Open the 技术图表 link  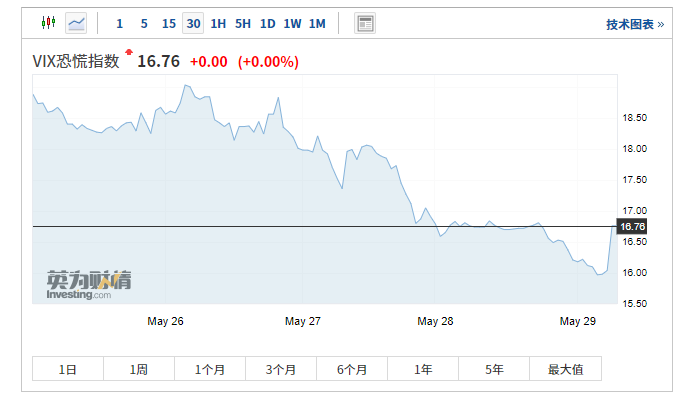(634, 24)
